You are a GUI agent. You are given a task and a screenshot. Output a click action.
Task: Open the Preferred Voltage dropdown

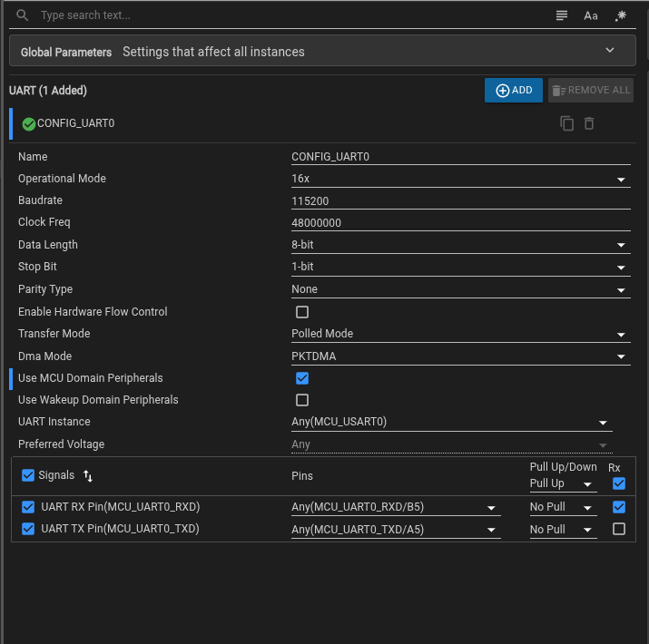pyautogui.click(x=451, y=444)
